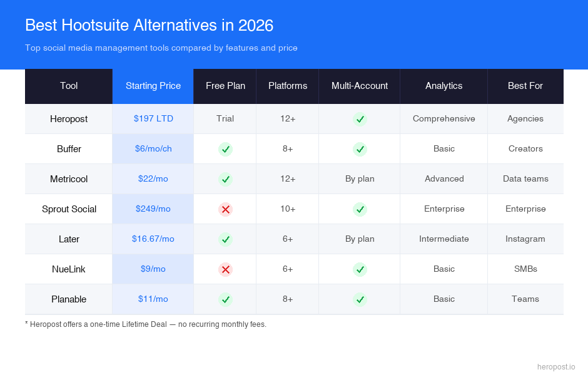This screenshot has height=377, width=588.
Task: Click NueLink's Multi-Account checkmark icon
Action: (360, 269)
